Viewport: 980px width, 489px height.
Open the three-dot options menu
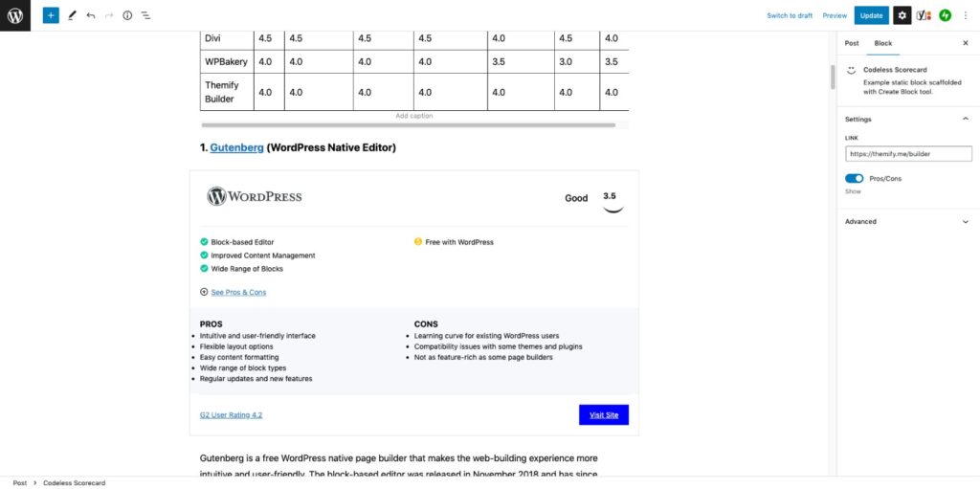[x=966, y=15]
